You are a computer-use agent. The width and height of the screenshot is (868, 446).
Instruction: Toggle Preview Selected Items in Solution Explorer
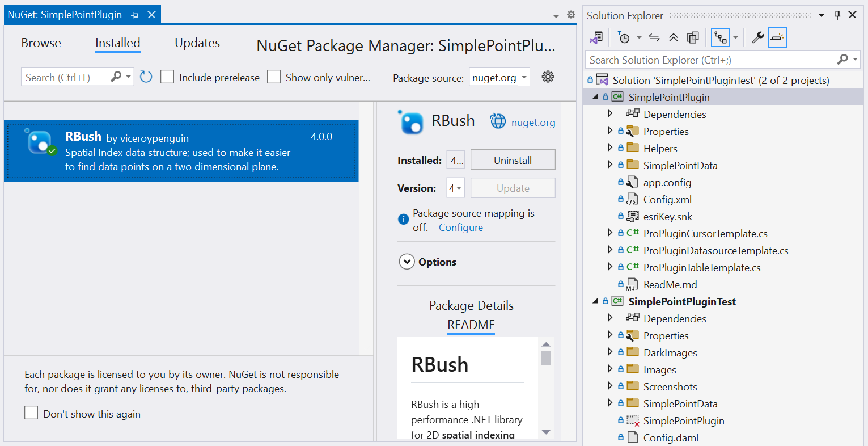pyautogui.click(x=777, y=37)
